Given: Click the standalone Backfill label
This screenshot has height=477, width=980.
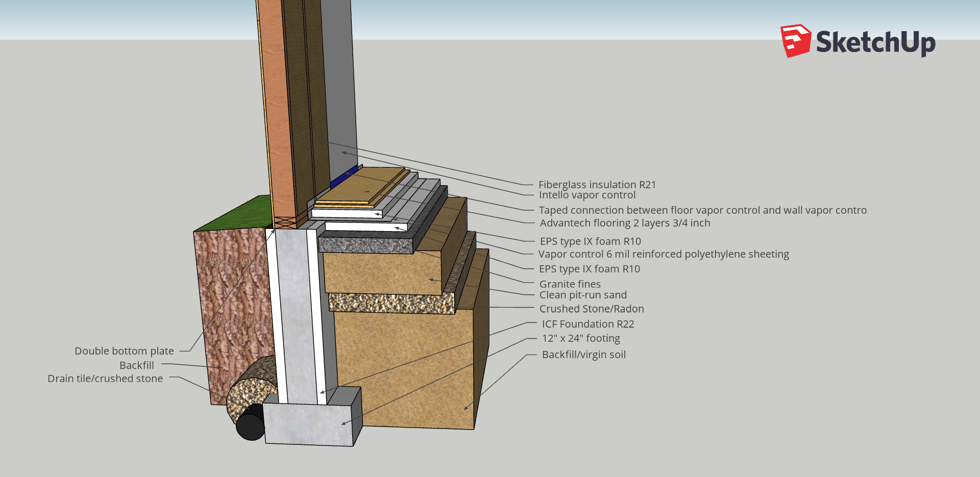Looking at the screenshot, I should pos(136,365).
